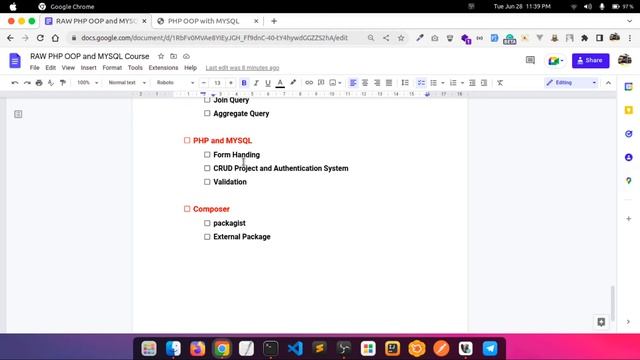Open Tasks side panel icon
640x360 pixels.
coord(629,134)
